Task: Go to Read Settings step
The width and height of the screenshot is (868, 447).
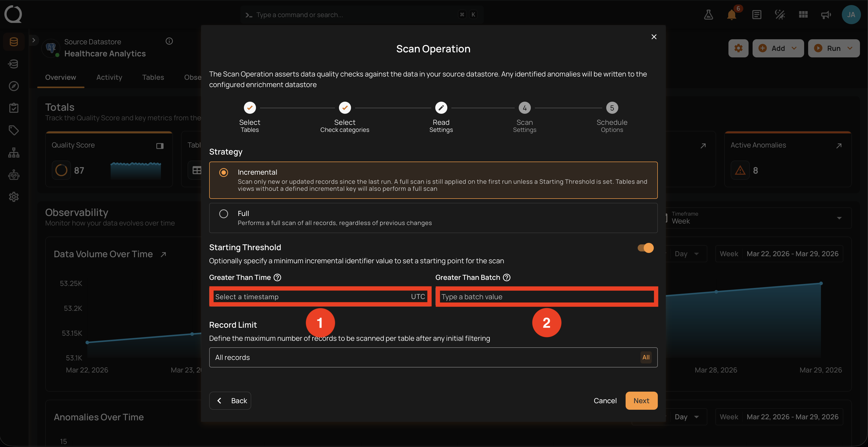Action: [441, 117]
